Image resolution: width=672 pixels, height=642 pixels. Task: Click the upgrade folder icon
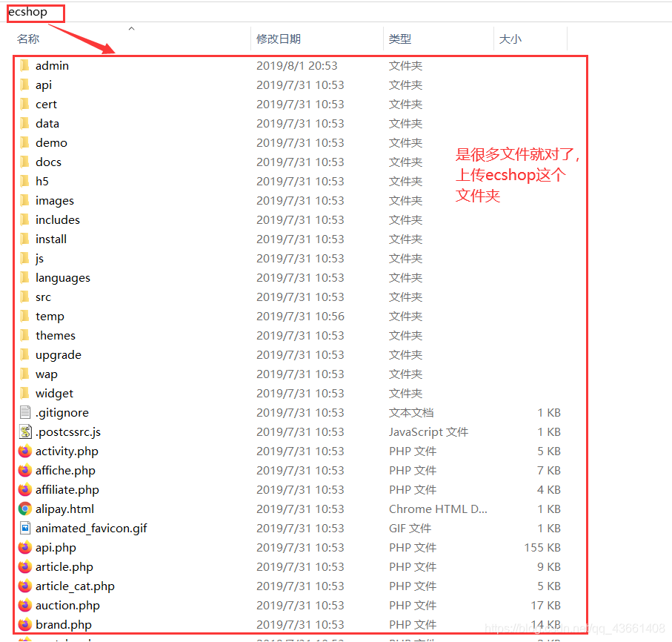[25, 355]
